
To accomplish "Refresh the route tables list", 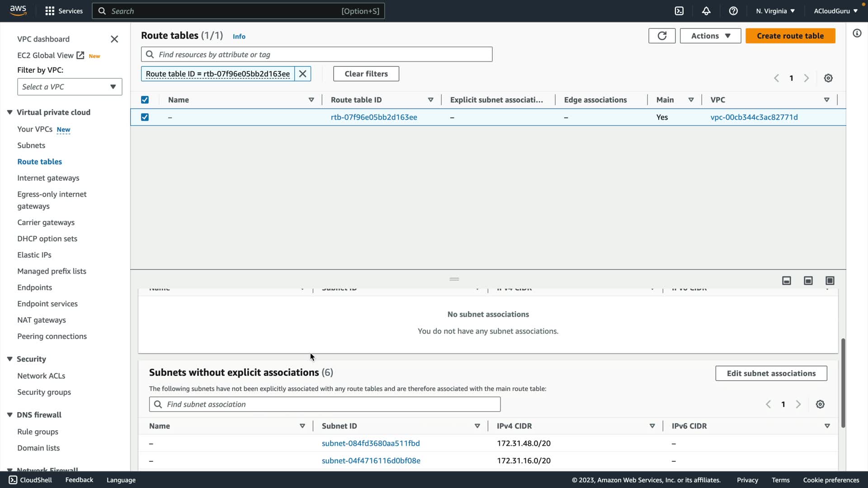I will tap(662, 36).
